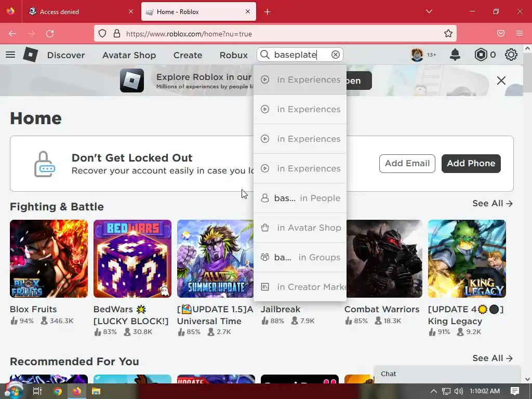532x399 pixels.
Task: Open Firefox from the taskbar
Action: pyautogui.click(x=77, y=391)
